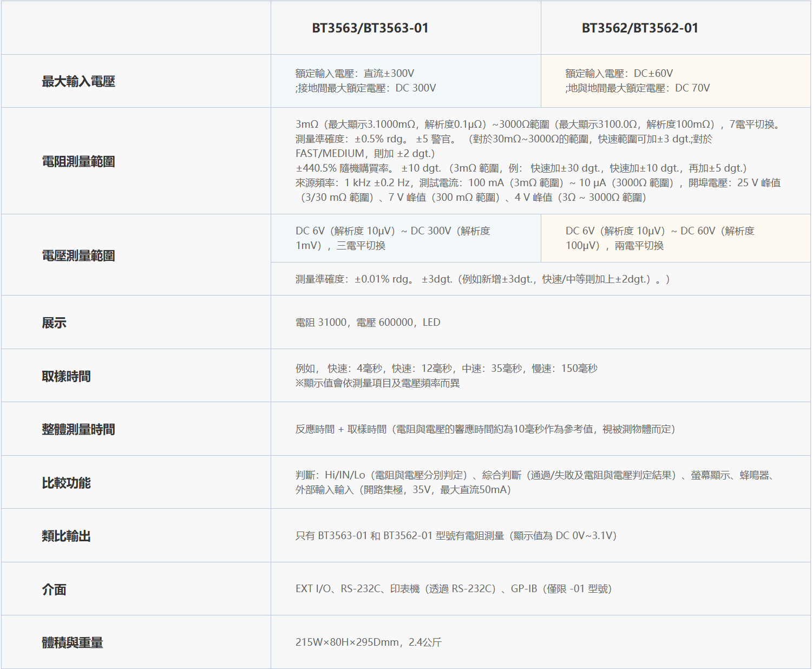Select the 類比輸出 row label
Viewport: 812px width, 669px height.
pos(66,536)
